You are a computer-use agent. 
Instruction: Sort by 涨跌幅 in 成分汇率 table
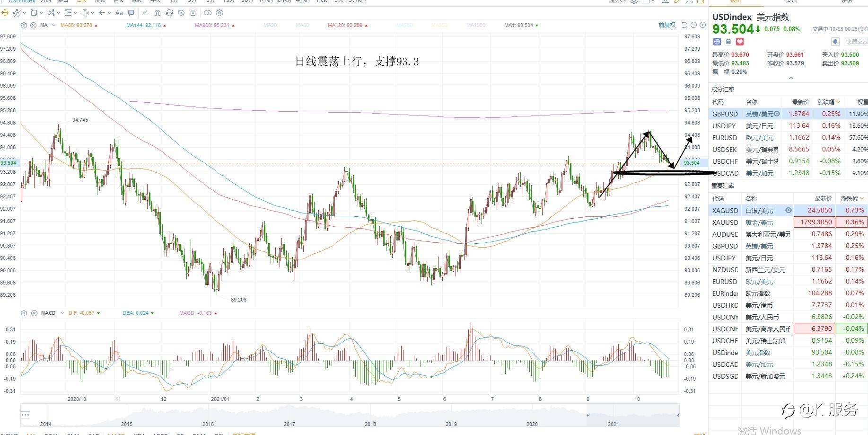pyautogui.click(x=829, y=102)
